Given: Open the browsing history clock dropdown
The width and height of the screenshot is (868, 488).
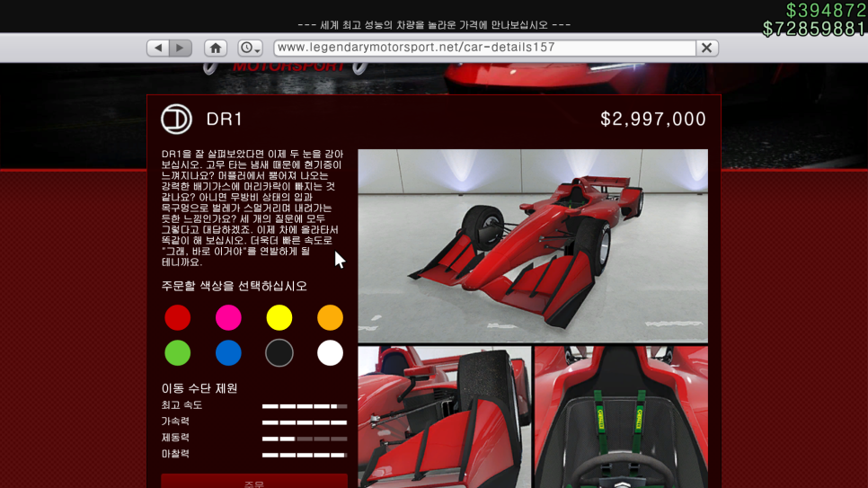Looking at the screenshot, I should coord(250,48).
